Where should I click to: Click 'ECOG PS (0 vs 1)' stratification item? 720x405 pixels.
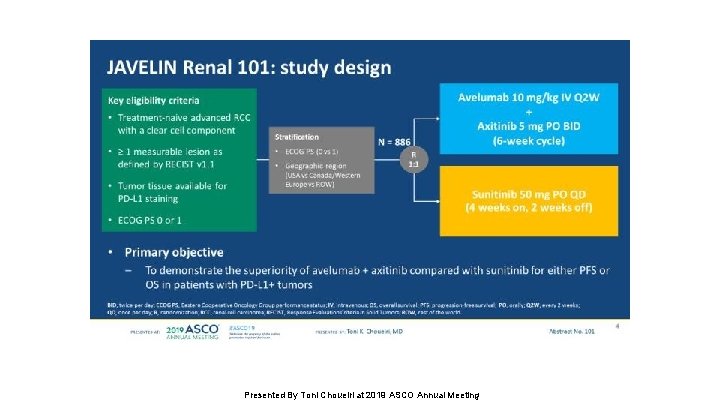pyautogui.click(x=311, y=152)
